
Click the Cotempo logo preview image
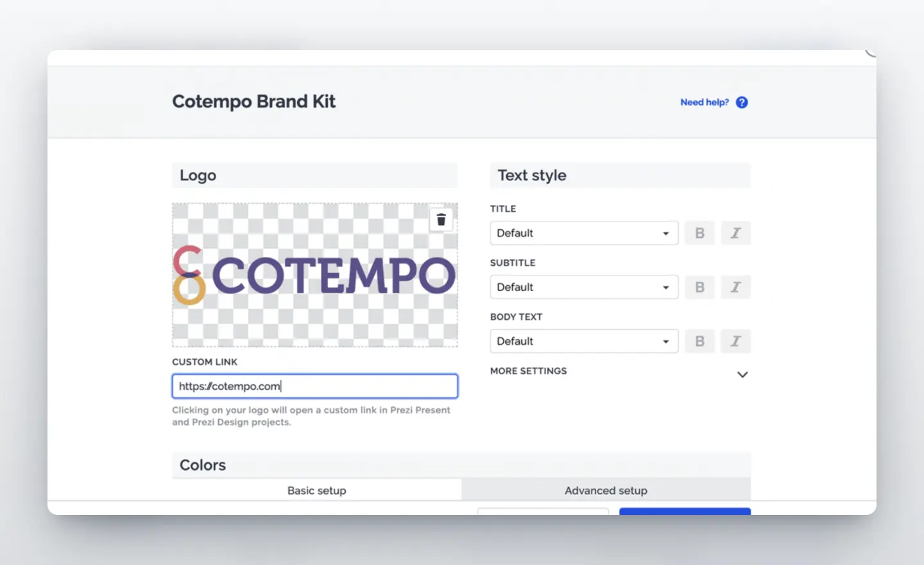point(314,276)
